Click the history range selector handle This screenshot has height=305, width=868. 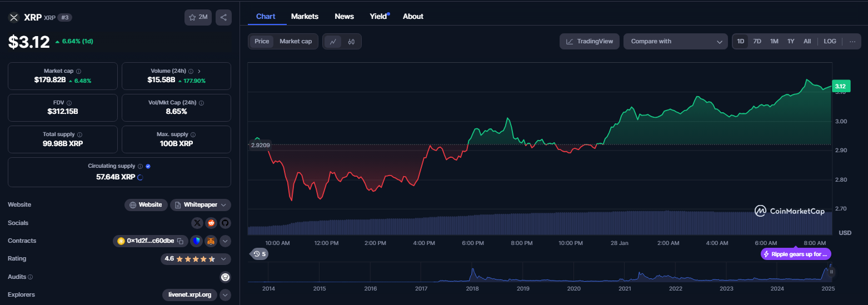click(831, 272)
